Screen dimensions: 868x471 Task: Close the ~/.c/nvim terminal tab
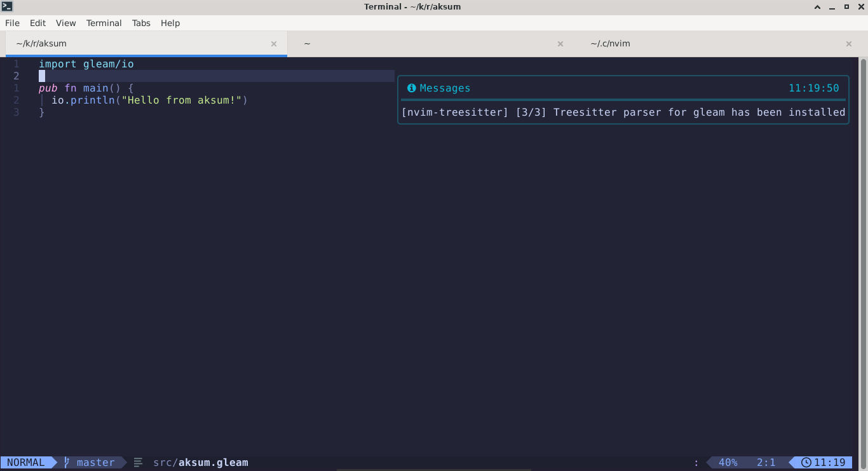[848, 43]
